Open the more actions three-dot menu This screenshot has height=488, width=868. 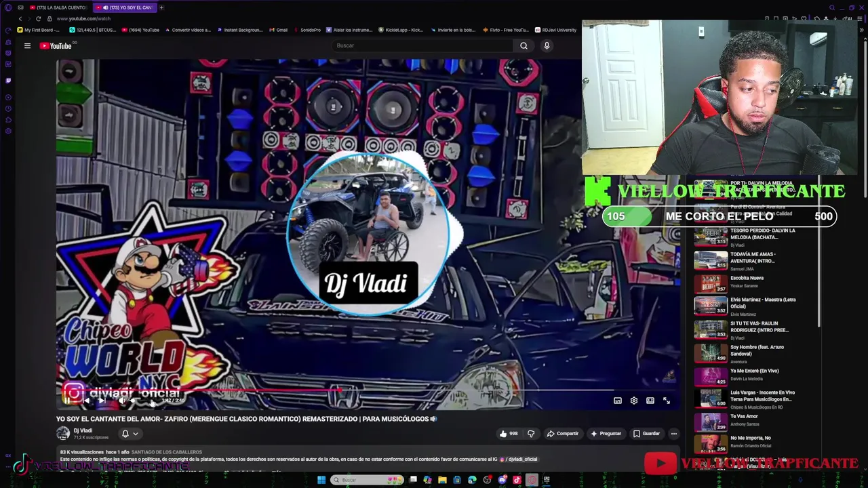click(x=673, y=434)
